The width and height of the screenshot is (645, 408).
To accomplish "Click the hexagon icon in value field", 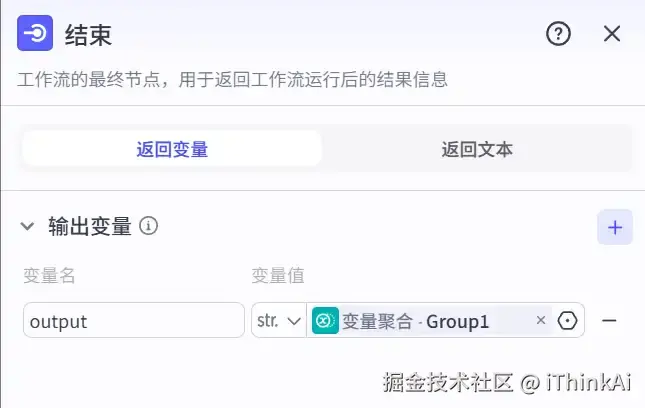I will pos(568,321).
